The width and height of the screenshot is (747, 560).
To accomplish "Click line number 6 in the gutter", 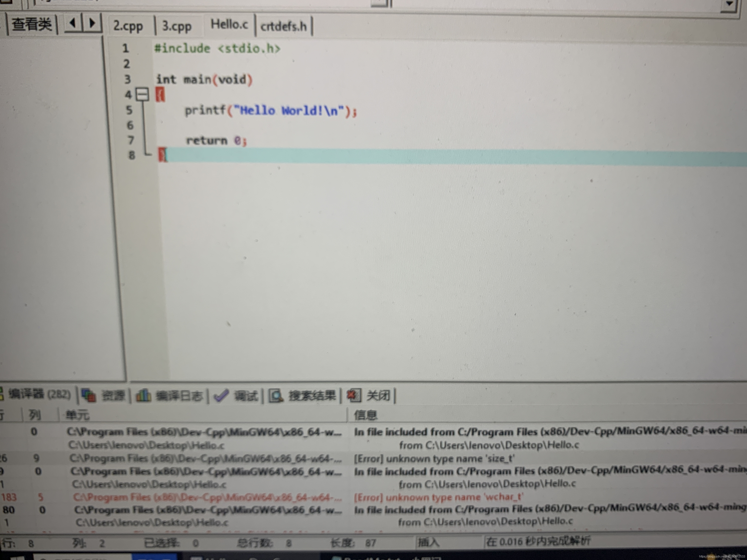I will tap(130, 125).
